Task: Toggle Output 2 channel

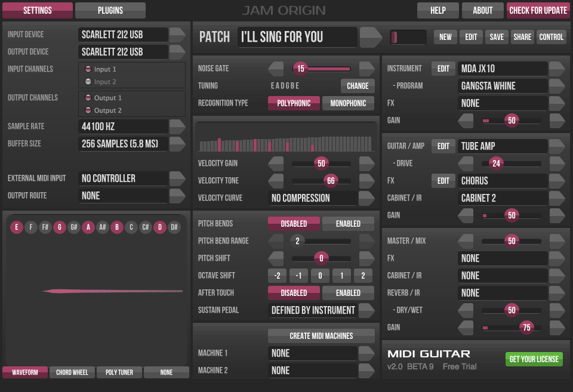Action: [88, 110]
